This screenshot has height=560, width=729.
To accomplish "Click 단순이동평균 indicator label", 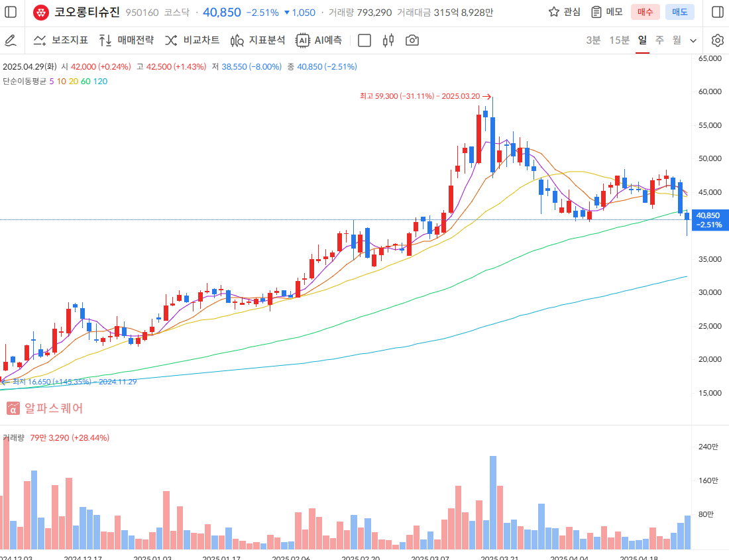I will pyautogui.click(x=24, y=82).
